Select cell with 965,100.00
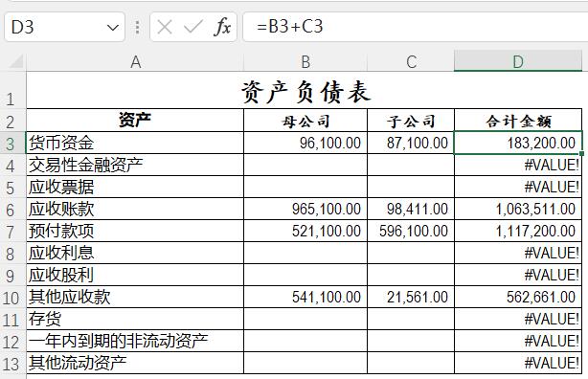The height and width of the screenshot is (379, 588). [x=305, y=209]
